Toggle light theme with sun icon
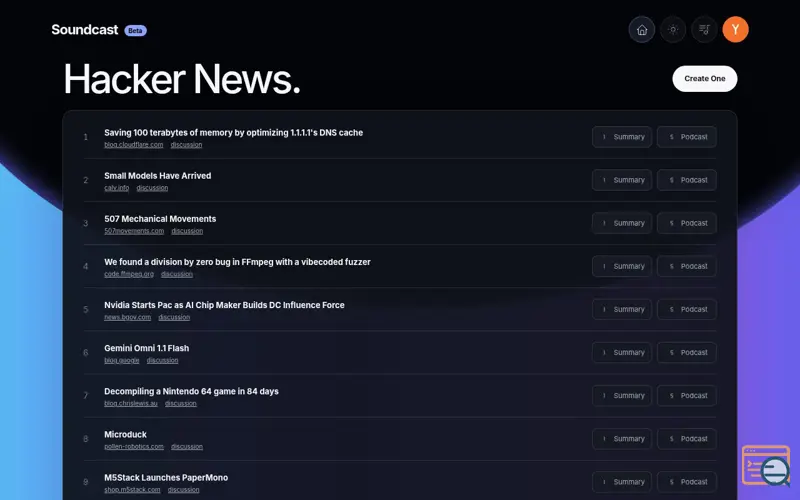 point(673,30)
